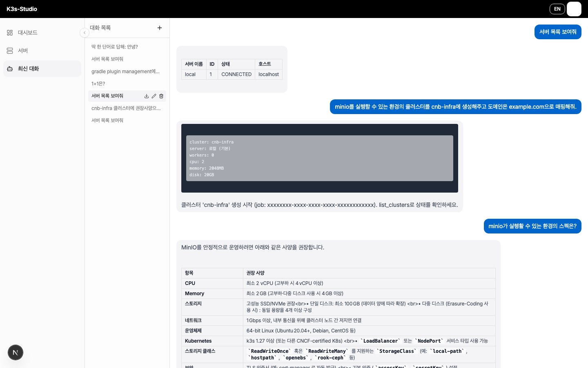Click the 'disk: 20GB' code line
Image resolution: width=588 pixels, height=368 pixels.
202,175
